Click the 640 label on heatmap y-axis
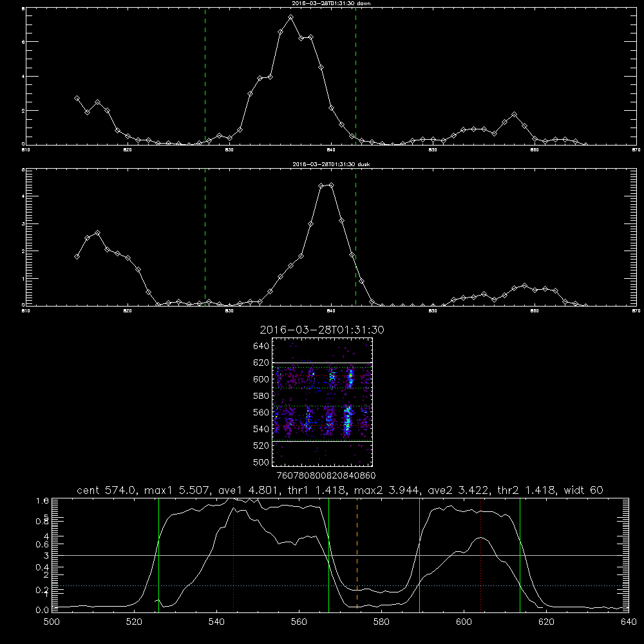Image resolution: width=644 pixels, height=644 pixels. tap(261, 346)
